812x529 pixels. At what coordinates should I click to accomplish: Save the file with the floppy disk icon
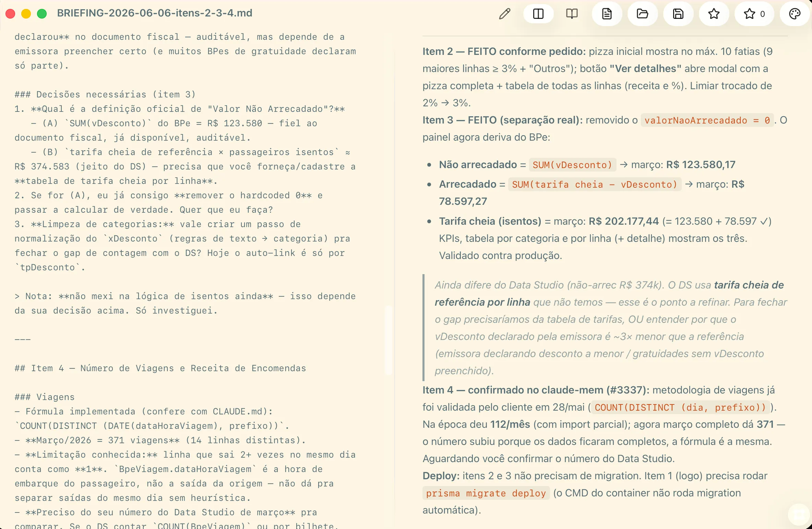678,14
